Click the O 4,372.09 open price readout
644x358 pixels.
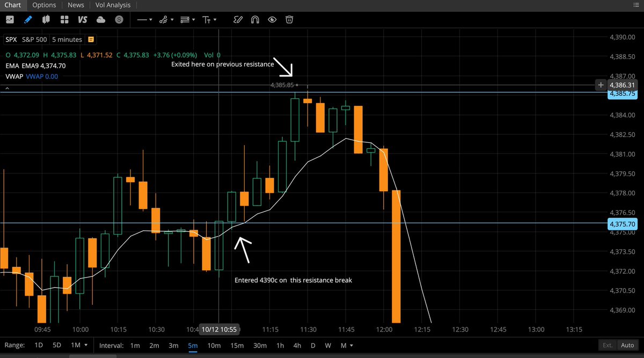(22, 55)
